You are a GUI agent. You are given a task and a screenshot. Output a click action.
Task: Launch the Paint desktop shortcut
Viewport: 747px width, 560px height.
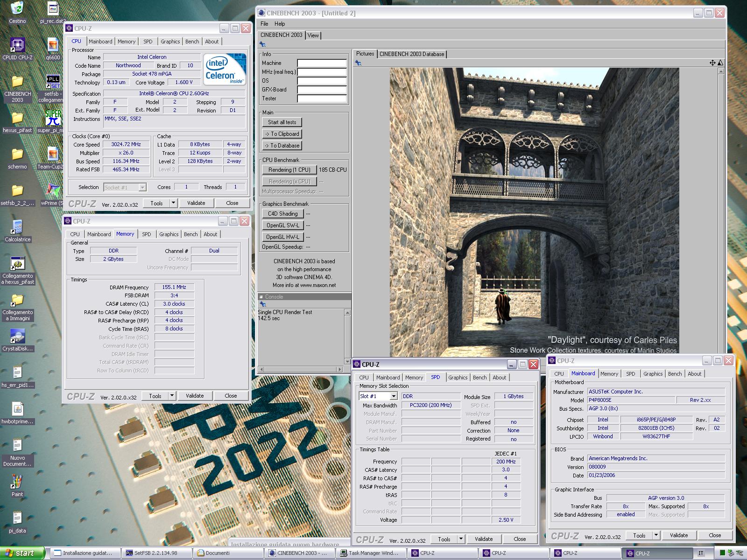17,482
